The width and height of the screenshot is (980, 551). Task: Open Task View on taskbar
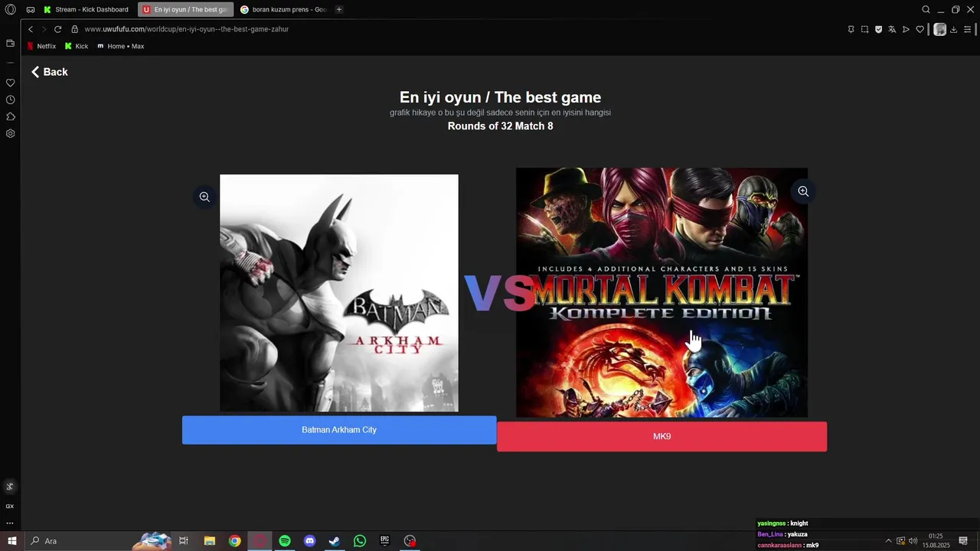click(x=184, y=541)
